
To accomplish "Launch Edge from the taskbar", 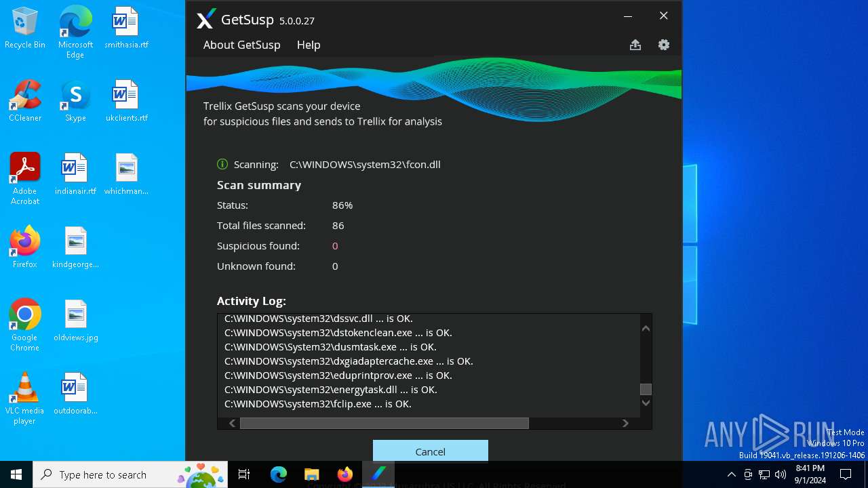I will click(x=279, y=474).
